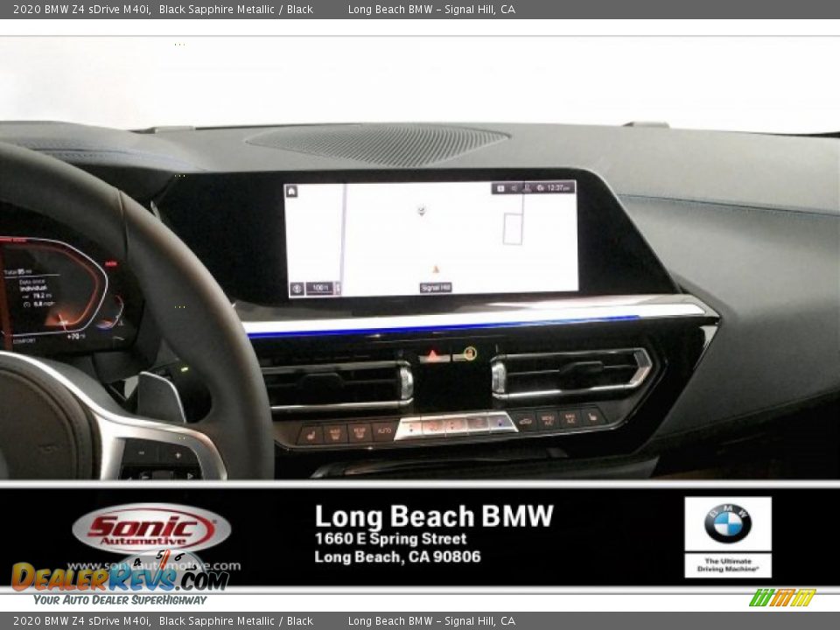Image resolution: width=840 pixels, height=630 pixels.
Task: Toggle the MAX front defrost button
Action: 335,435
